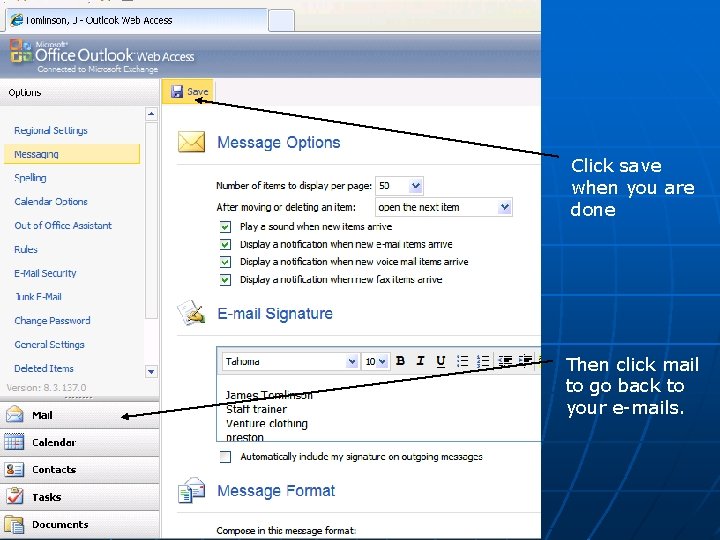
Task: Click the Version 8.3.137.0 text
Action: [x=46, y=388]
